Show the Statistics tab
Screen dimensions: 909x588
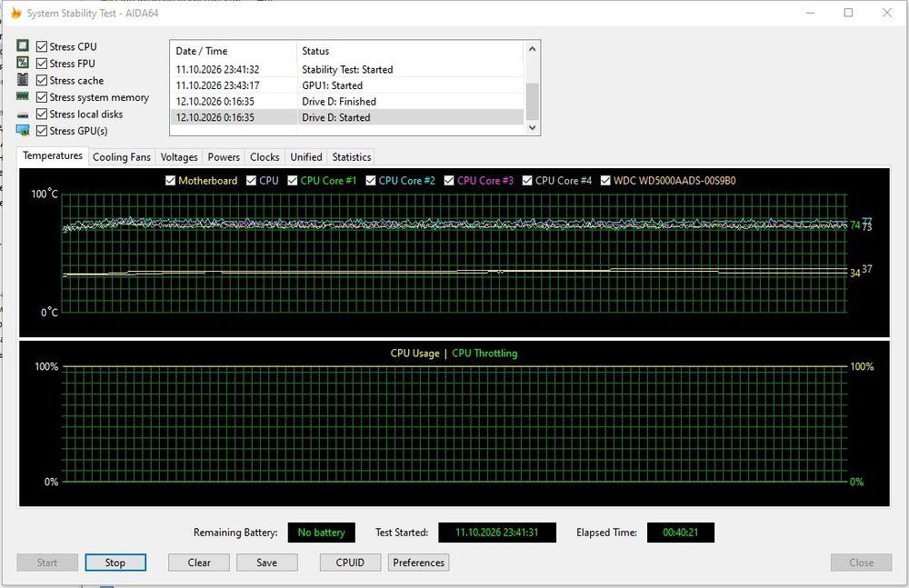point(351,157)
